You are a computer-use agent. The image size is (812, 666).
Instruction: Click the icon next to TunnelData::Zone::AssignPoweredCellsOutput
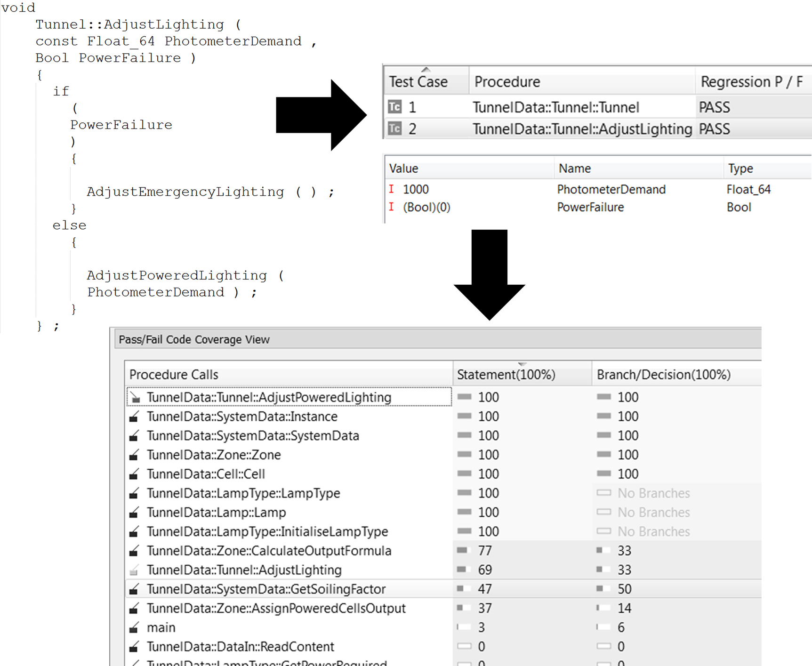coord(135,609)
